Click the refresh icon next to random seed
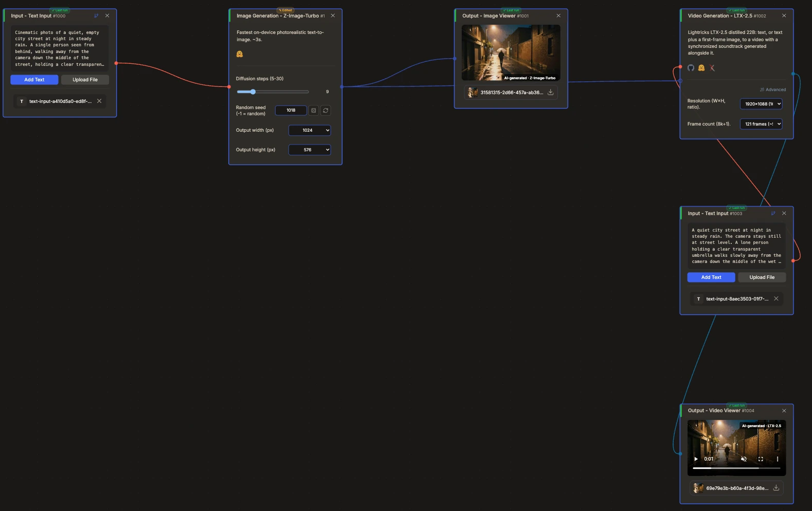812x511 pixels. (326, 111)
